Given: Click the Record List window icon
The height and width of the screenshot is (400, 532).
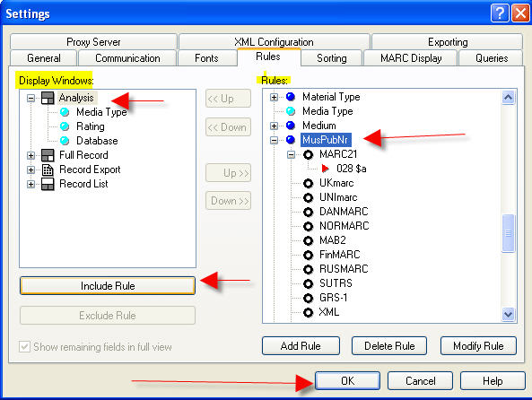Looking at the screenshot, I should click(x=48, y=184).
